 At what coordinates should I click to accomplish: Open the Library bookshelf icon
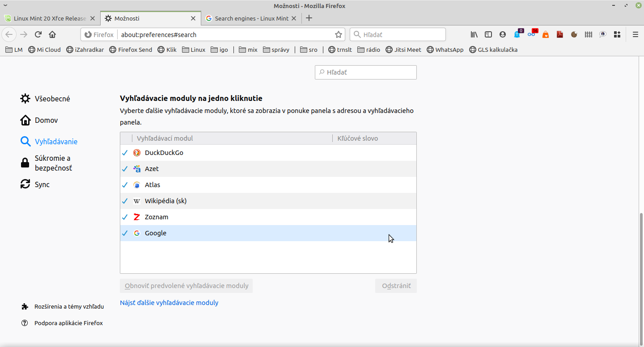click(x=474, y=34)
